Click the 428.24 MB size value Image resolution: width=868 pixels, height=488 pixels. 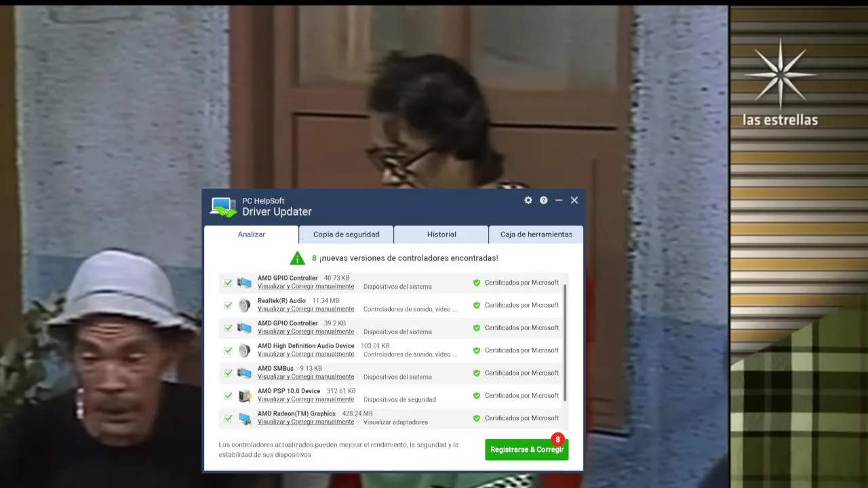357,413
